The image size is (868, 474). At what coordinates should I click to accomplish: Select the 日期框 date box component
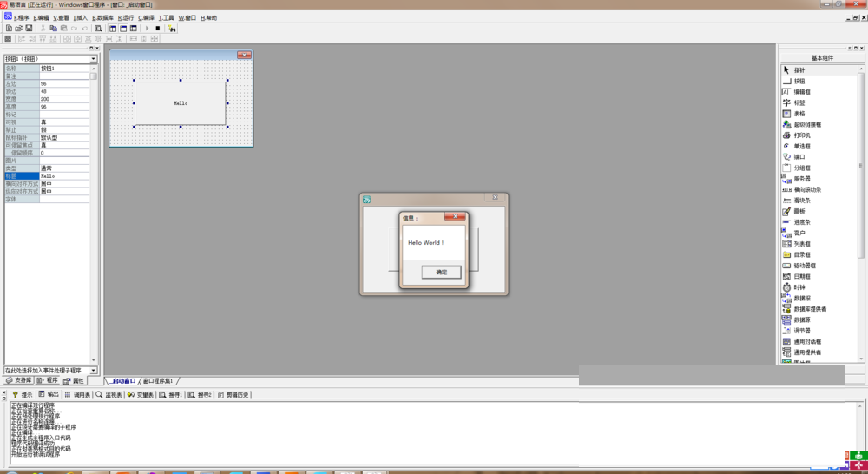[820, 276]
